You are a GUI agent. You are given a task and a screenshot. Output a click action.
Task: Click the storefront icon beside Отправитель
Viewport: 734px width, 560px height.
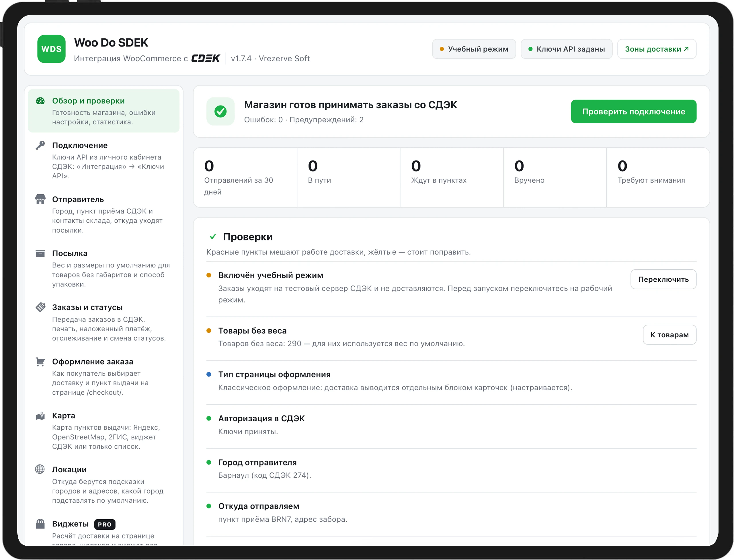(x=40, y=199)
